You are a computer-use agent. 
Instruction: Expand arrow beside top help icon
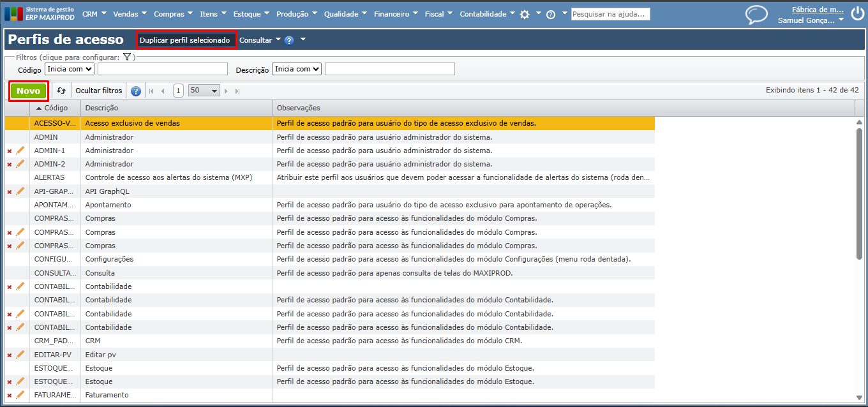[x=565, y=13]
